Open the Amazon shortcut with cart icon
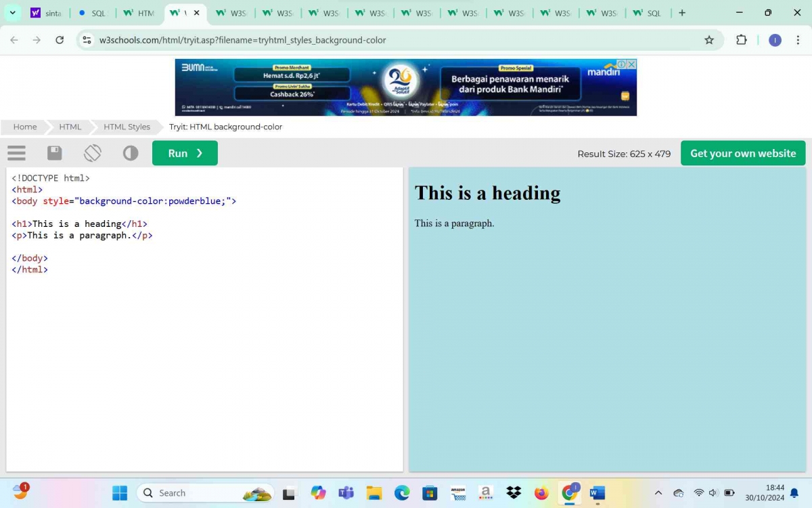 point(458,492)
